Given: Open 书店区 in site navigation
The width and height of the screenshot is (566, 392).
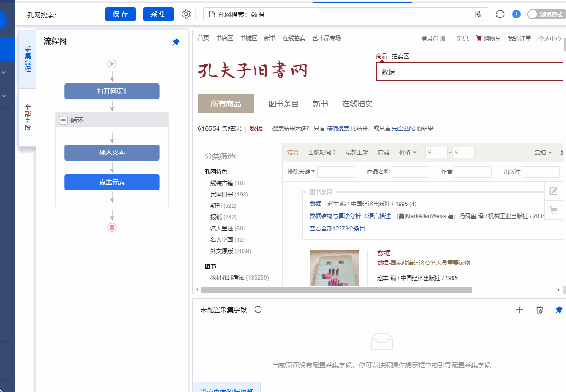Looking at the screenshot, I should click(225, 38).
